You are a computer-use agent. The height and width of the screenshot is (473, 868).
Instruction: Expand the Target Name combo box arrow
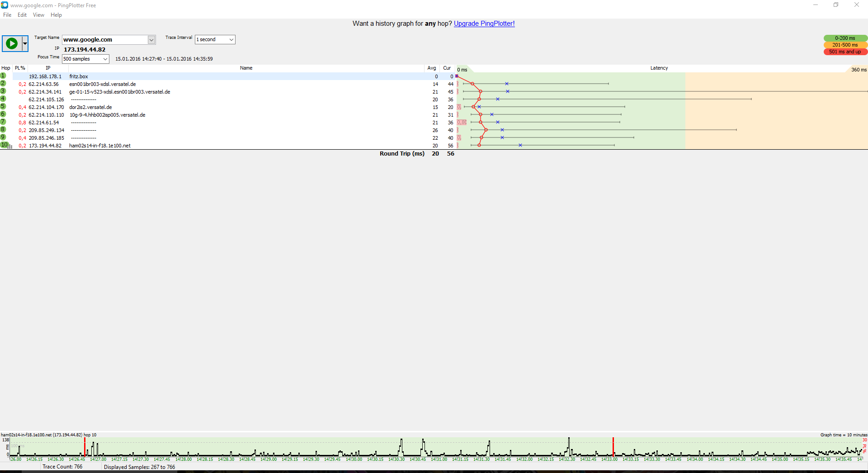151,40
